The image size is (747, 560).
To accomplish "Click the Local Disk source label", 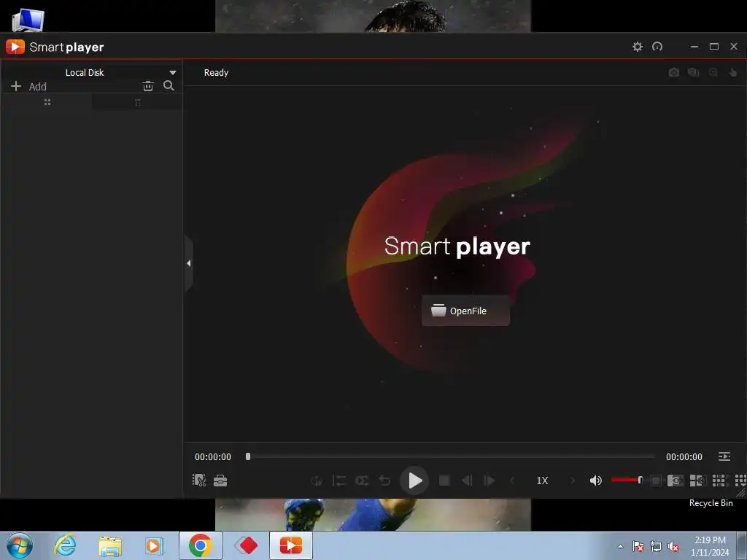I will tap(85, 72).
